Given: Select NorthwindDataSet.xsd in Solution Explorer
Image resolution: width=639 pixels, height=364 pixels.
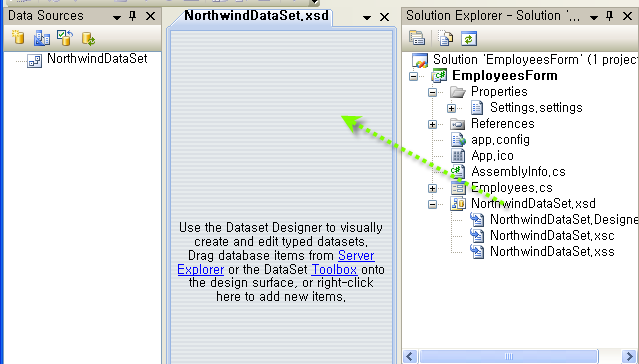Looking at the screenshot, I should coord(523,203).
